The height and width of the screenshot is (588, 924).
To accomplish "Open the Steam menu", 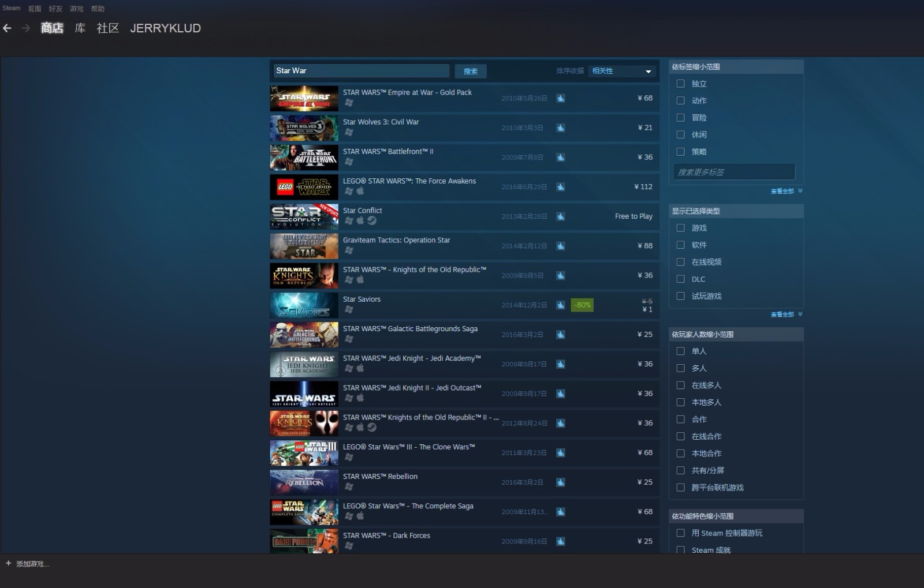I will [11, 8].
